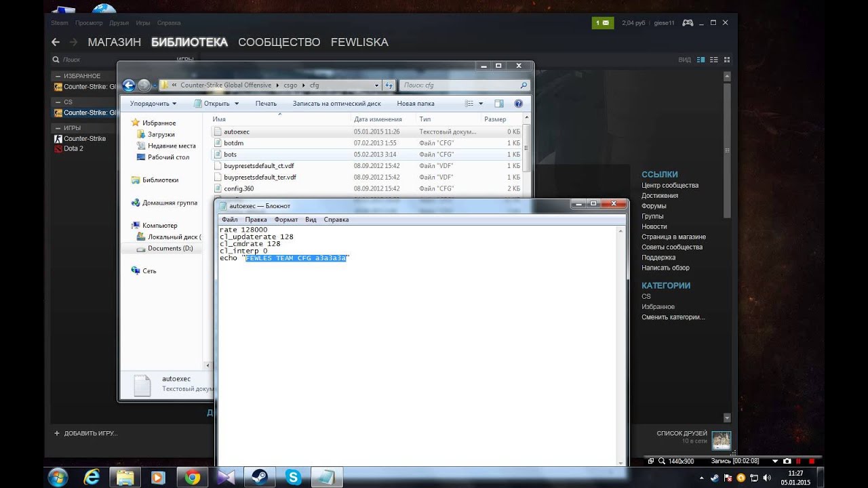Stop the screen recording
Viewport: 868px width, 488px height.
[x=811, y=461]
